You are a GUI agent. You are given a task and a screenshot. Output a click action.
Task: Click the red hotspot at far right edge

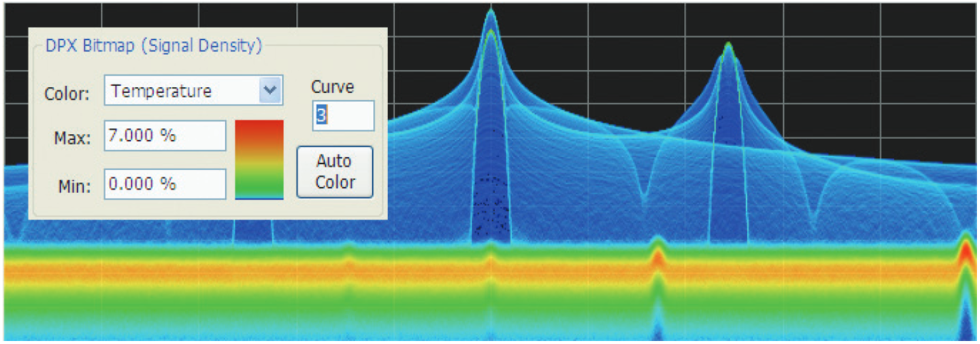point(966,253)
